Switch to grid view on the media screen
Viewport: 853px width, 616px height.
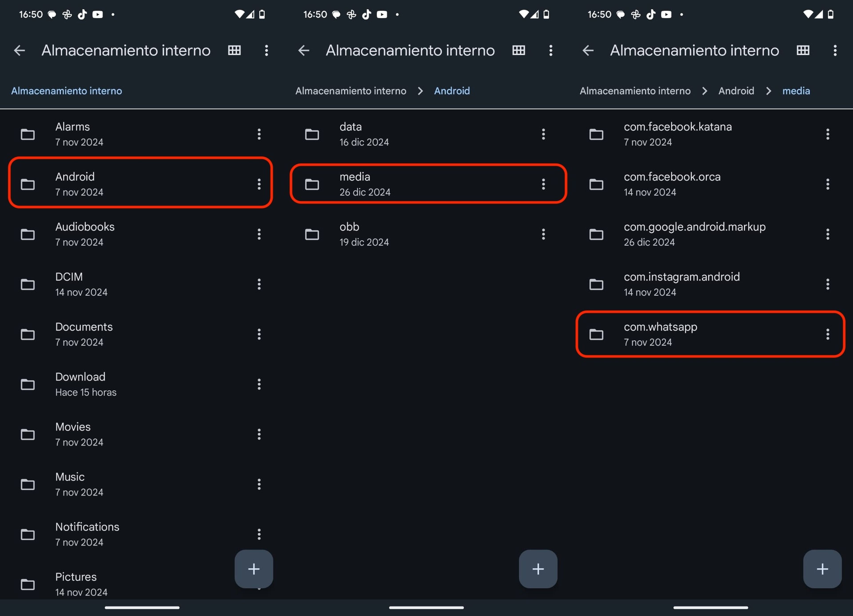pyautogui.click(x=803, y=50)
